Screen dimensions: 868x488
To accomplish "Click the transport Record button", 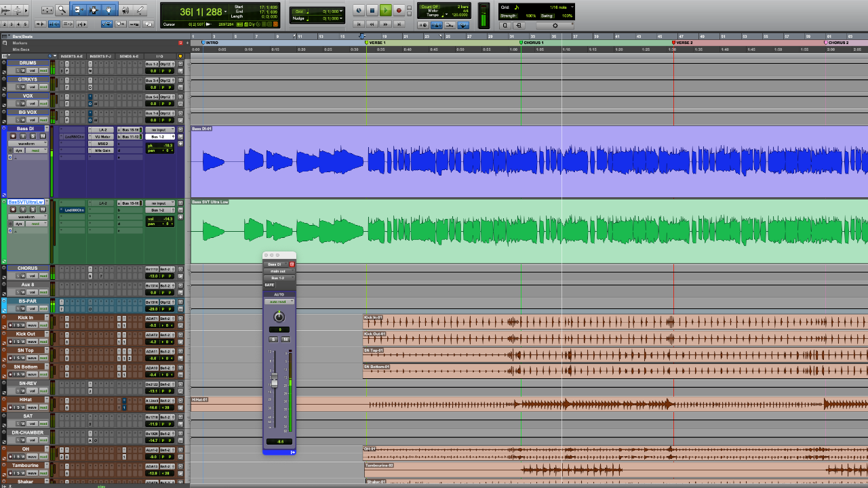I will pyautogui.click(x=399, y=10).
